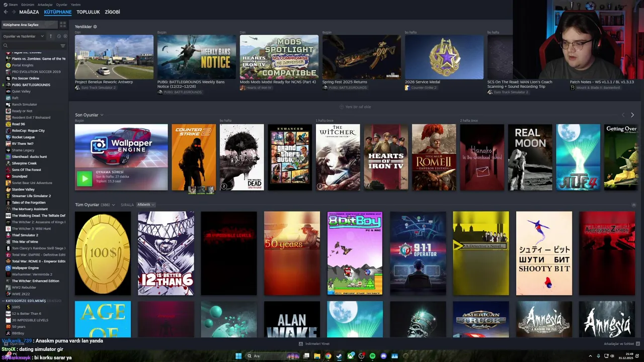Open the library grid view icon
This screenshot has width=644, height=362.
[63, 25]
